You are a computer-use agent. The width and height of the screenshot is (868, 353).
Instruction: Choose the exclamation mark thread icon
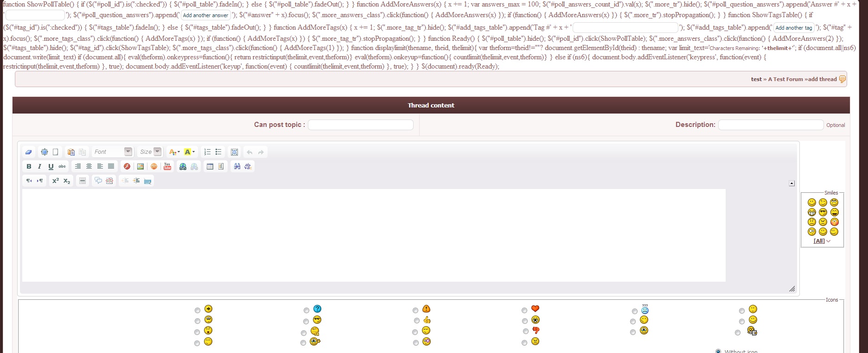tap(415, 310)
